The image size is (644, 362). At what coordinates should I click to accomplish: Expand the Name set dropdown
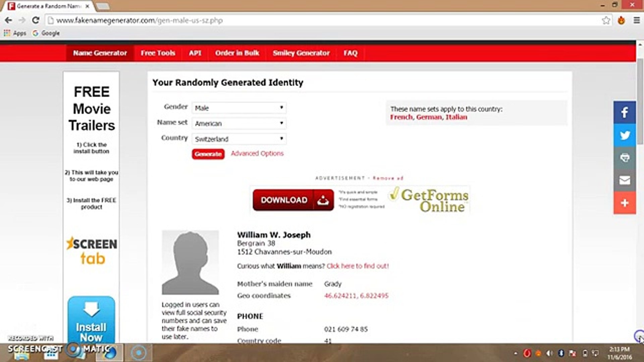(239, 123)
